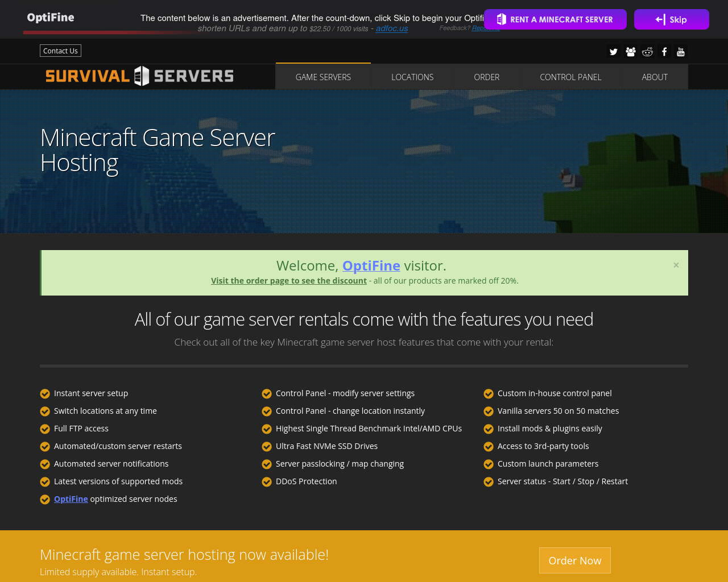
Task: Click the OptiFine logo in the ad bar
Action: (51, 18)
